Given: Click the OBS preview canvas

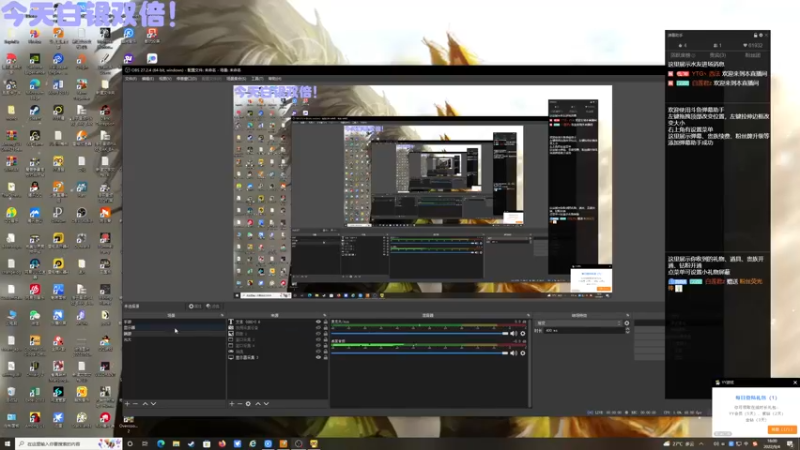Looking at the screenshot, I should point(422,192).
